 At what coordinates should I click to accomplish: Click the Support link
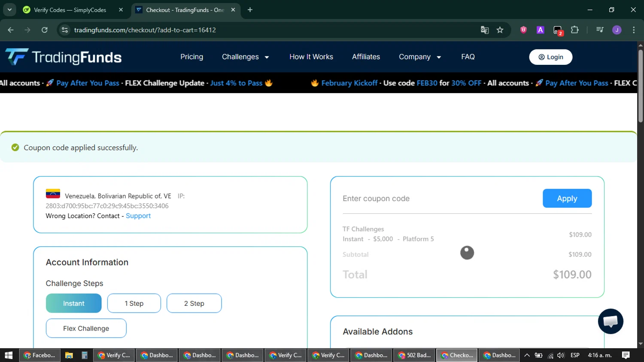138,216
